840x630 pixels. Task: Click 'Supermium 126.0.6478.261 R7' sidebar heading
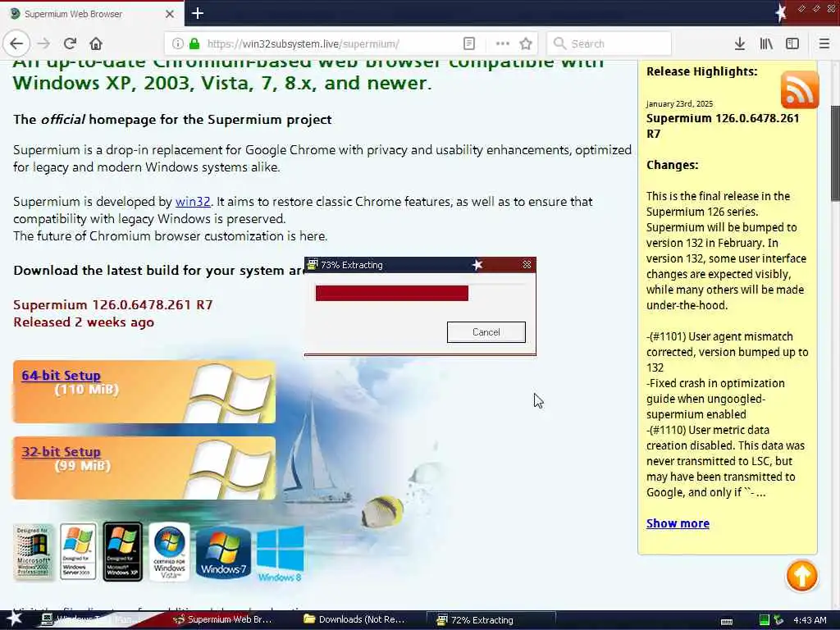(x=723, y=126)
